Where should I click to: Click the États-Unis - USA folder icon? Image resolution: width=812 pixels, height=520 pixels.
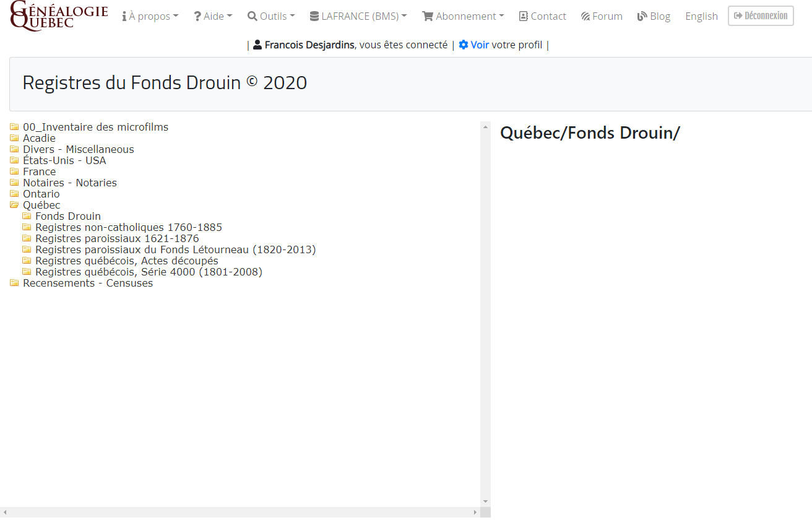pos(14,160)
